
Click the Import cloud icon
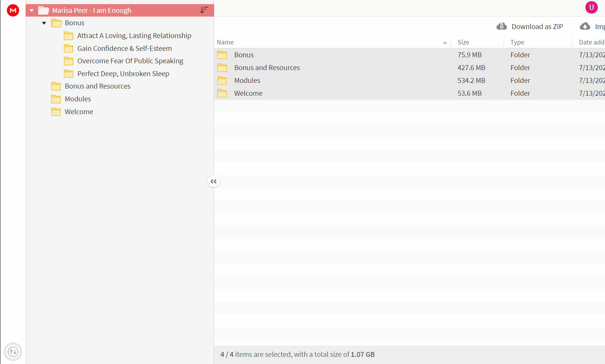point(585,26)
